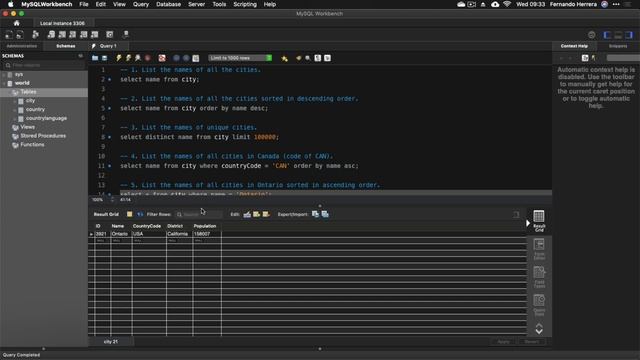Collapse the world schema
Image resolution: width=640 pixels, height=360 pixels.
point(4,83)
